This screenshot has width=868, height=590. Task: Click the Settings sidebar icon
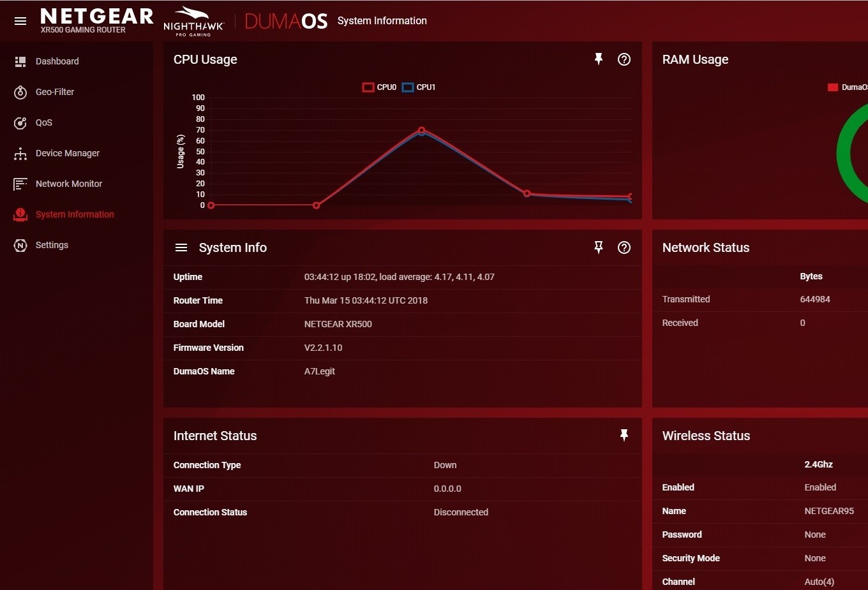[20, 245]
